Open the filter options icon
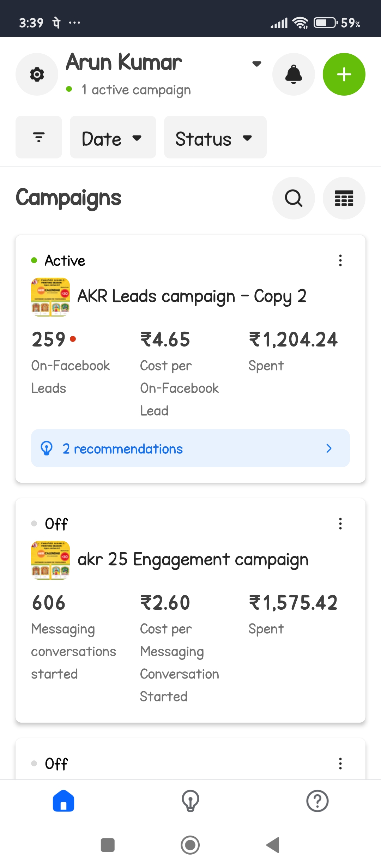 pyautogui.click(x=39, y=137)
